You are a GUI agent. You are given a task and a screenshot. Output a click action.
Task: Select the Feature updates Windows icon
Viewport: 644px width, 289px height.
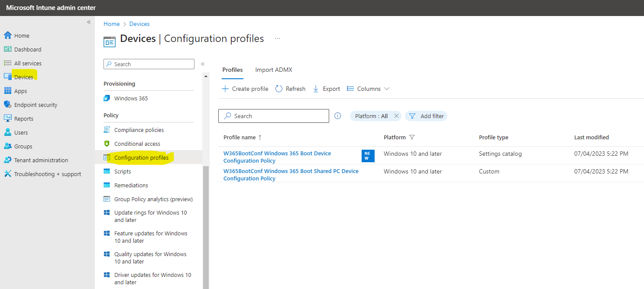coord(107,234)
